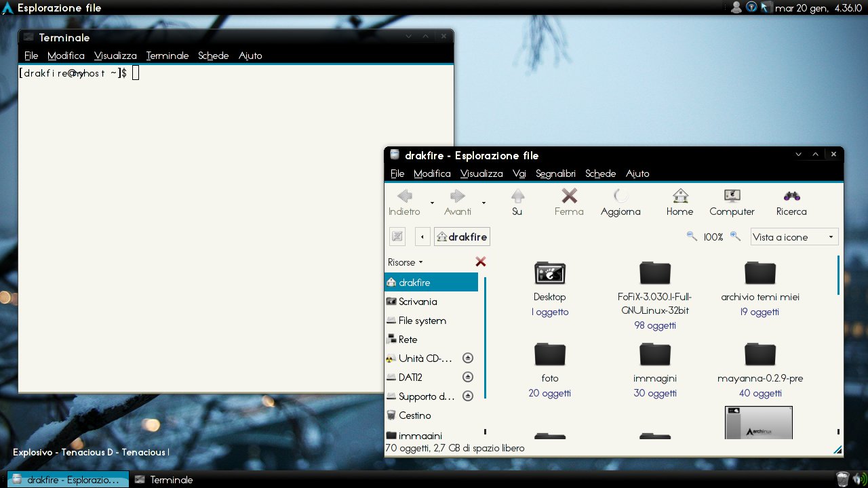This screenshot has height=488, width=868.
Task: Select drakfire in the sidebar
Action: 431,283
